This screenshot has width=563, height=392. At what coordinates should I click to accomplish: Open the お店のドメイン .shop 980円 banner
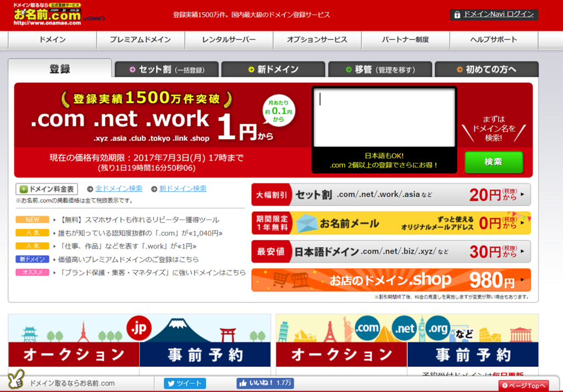(x=391, y=280)
